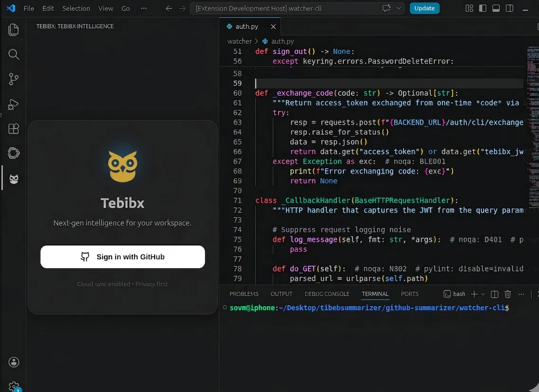This screenshot has height=392, width=539.
Task: Click line number 71 in gutter
Action: tap(238, 201)
